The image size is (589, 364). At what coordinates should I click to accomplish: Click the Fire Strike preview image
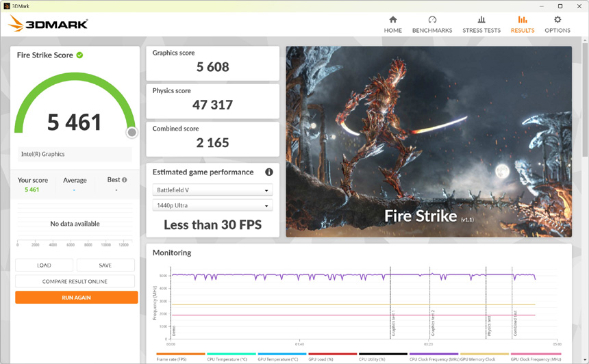pyautogui.click(x=429, y=142)
